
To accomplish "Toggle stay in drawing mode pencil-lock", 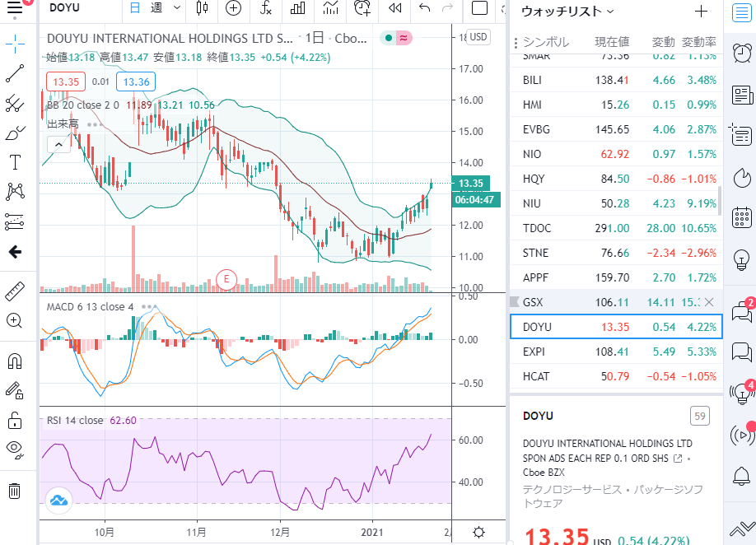I will coord(15,390).
